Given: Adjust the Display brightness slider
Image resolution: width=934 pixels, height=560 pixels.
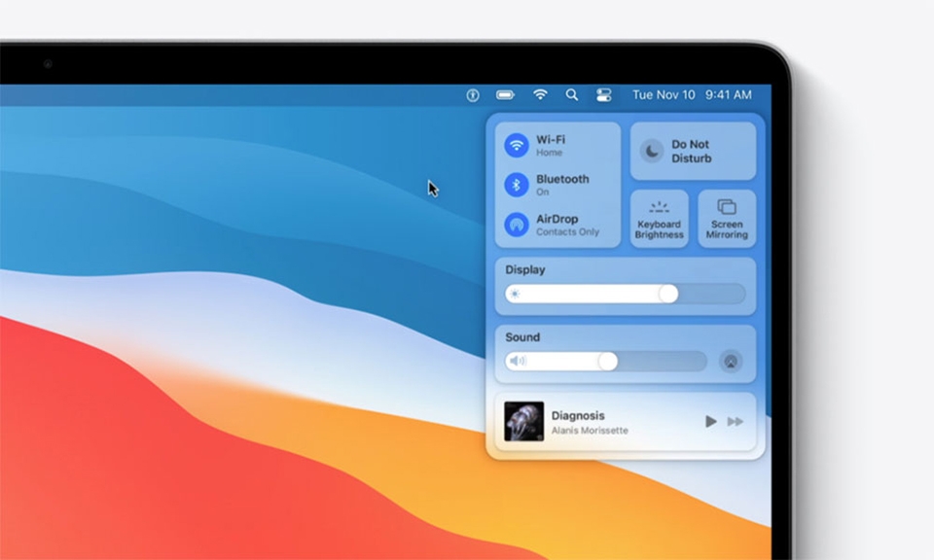Looking at the screenshot, I should (670, 293).
